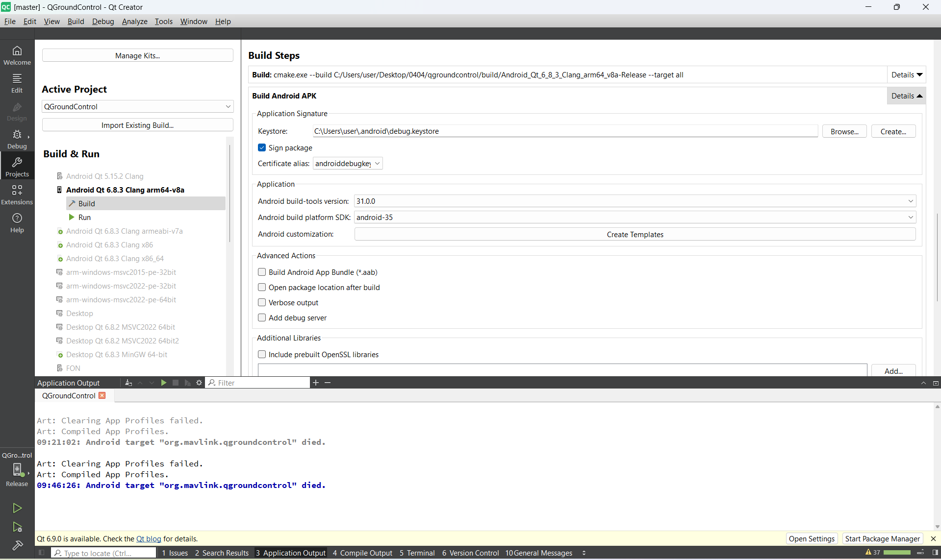
Task: Click the locator search field
Action: pyautogui.click(x=103, y=553)
